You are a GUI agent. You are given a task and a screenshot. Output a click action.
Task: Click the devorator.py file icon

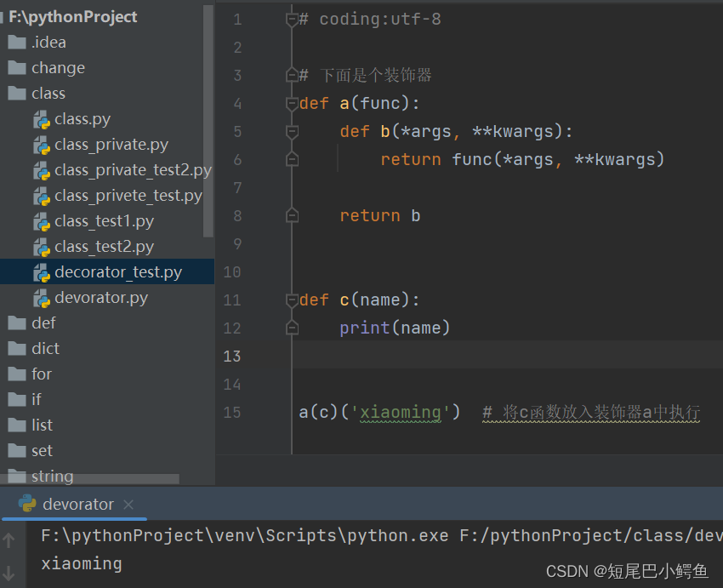(x=42, y=298)
